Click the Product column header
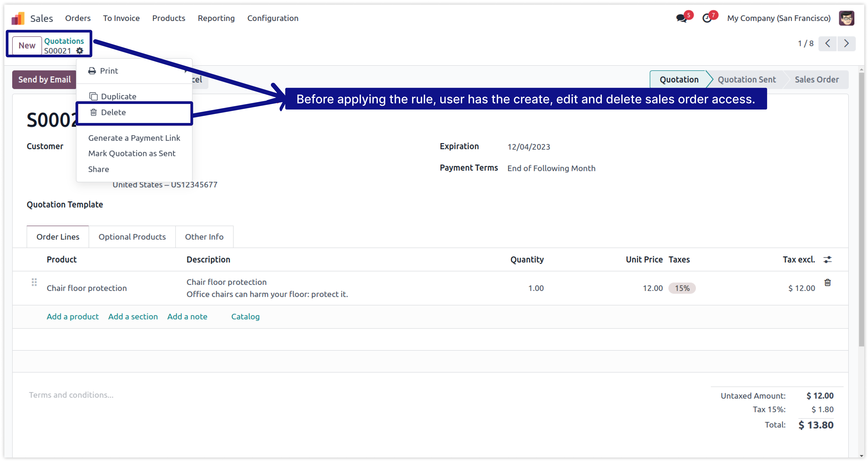This screenshot has height=461, width=868. pos(62,260)
